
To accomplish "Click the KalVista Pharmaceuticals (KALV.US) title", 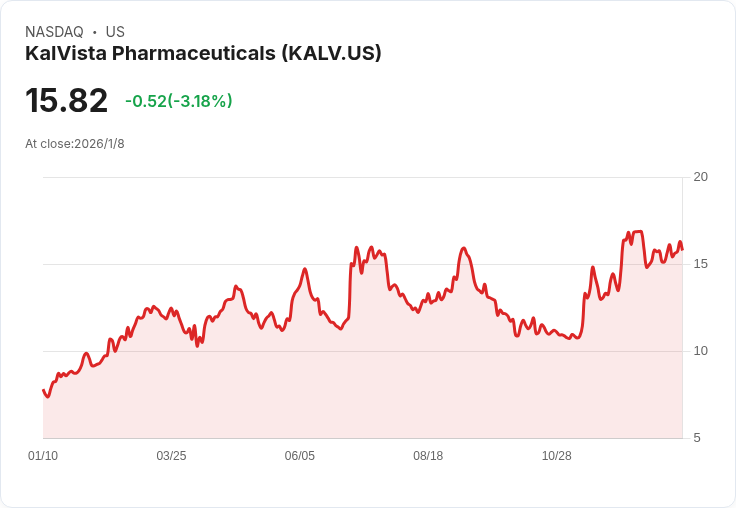I will pyautogui.click(x=203, y=54).
